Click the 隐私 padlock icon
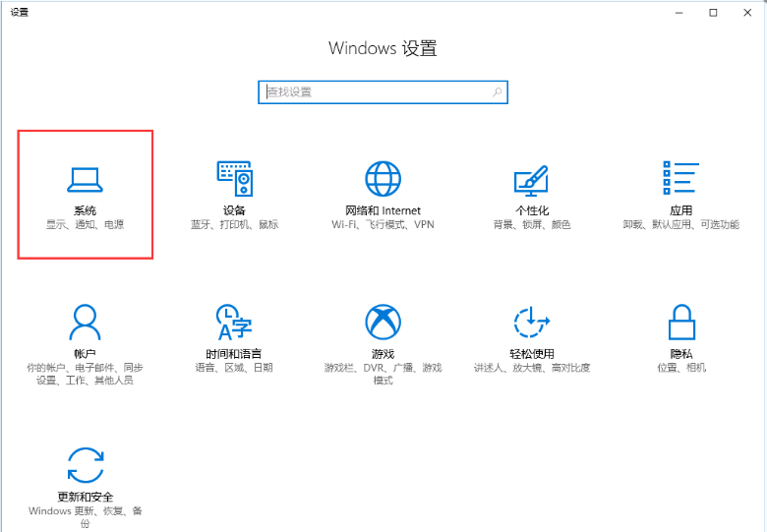The width and height of the screenshot is (767, 532). coord(680,322)
